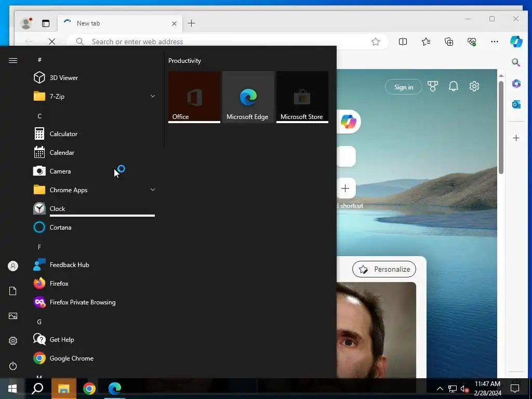Open the Calendar app

pos(95,152)
